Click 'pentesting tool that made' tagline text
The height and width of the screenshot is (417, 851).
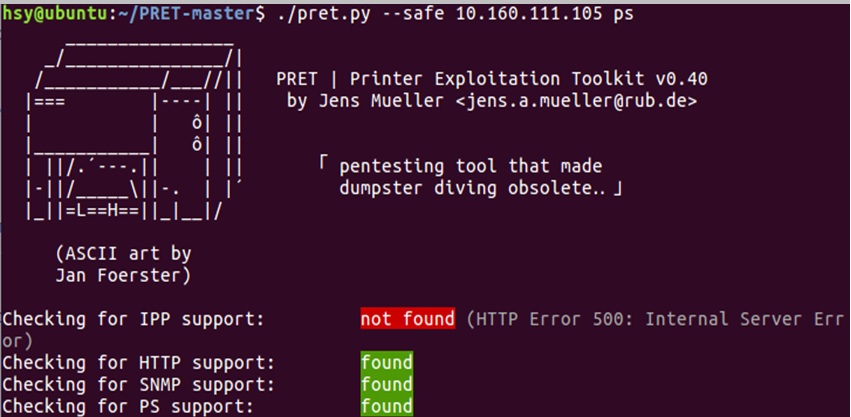[471, 166]
